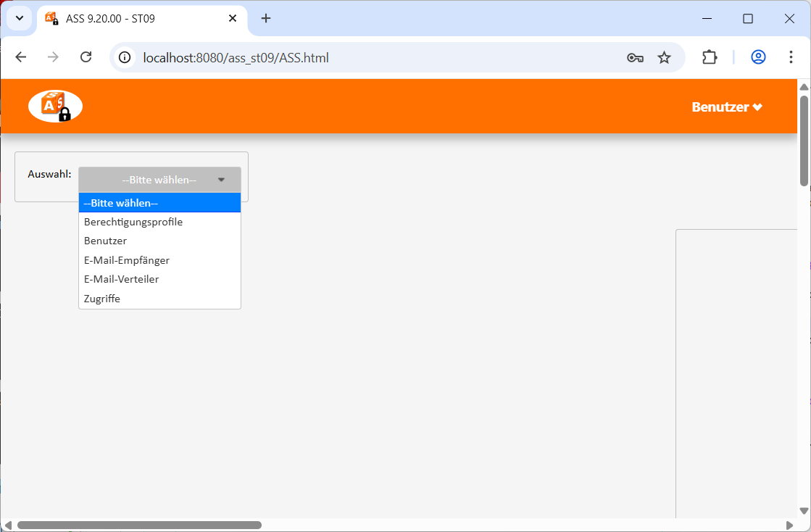The image size is (811, 532).
Task: Choose Benutzer from the Auswahl list
Action: [159, 241]
